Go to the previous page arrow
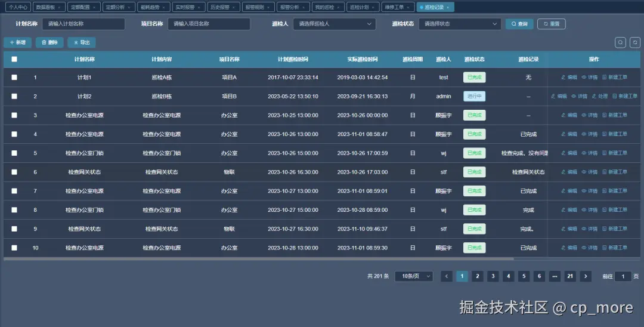 tap(447, 276)
